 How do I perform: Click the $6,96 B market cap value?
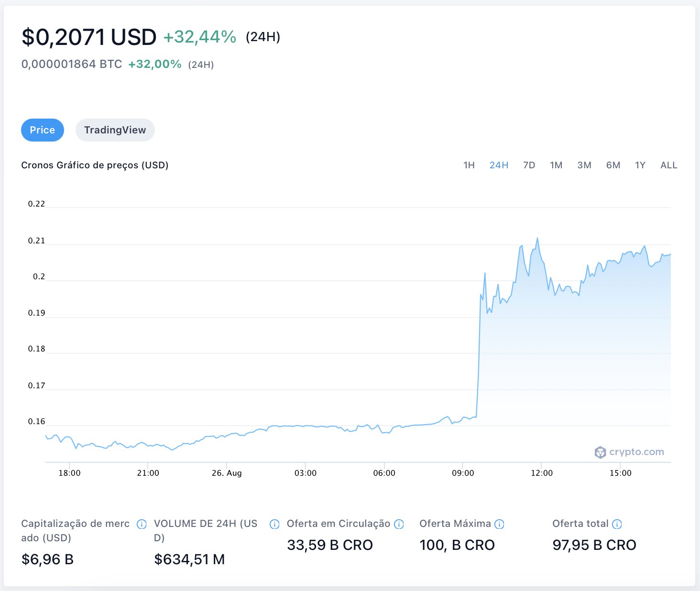point(47,559)
